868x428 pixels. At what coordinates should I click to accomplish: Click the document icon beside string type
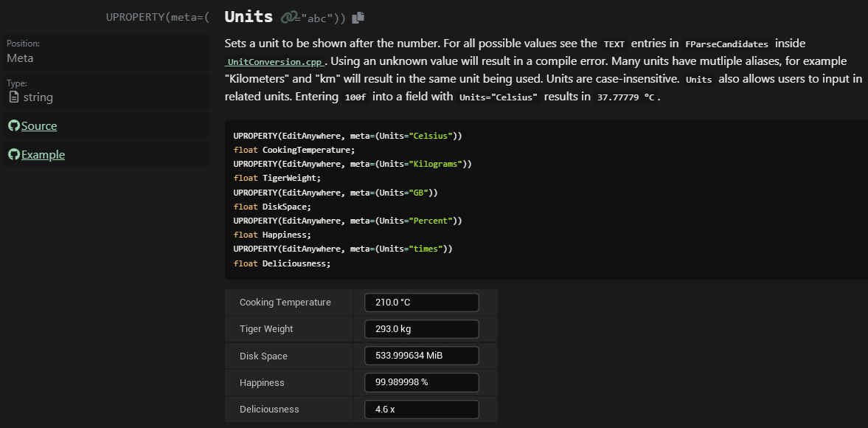14,97
